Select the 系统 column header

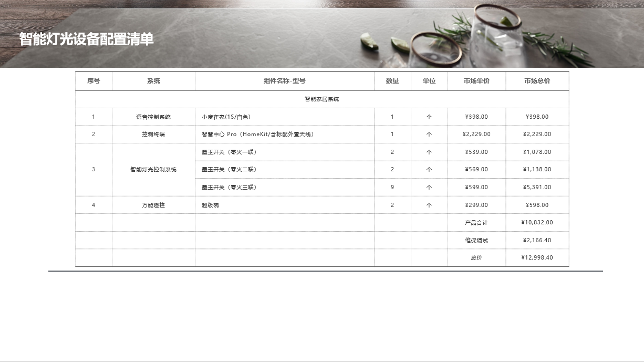click(x=153, y=81)
